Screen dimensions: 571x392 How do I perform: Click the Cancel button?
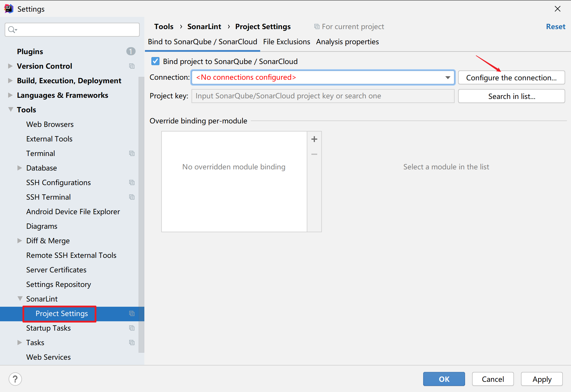[x=493, y=379]
